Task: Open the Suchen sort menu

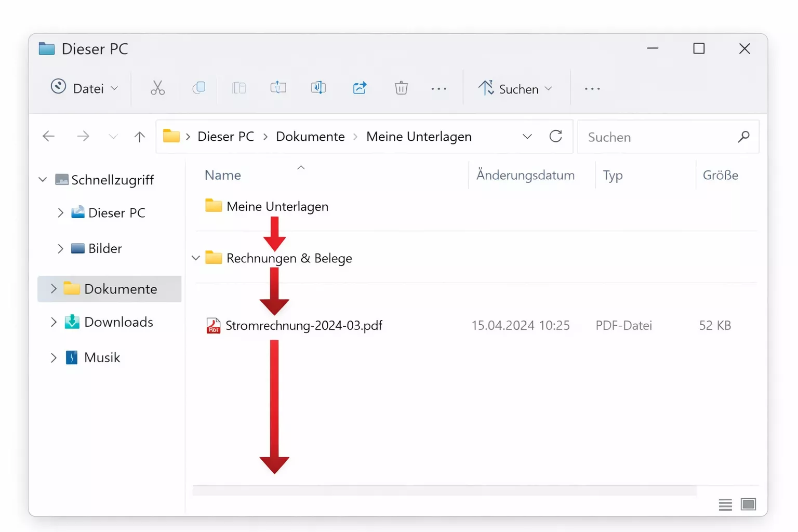Action: (x=515, y=88)
